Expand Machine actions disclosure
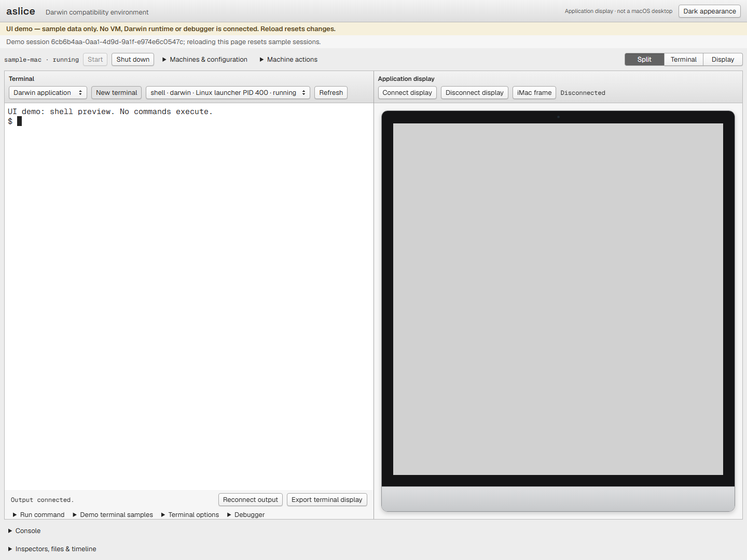Image resolution: width=747 pixels, height=560 pixels. click(288, 60)
